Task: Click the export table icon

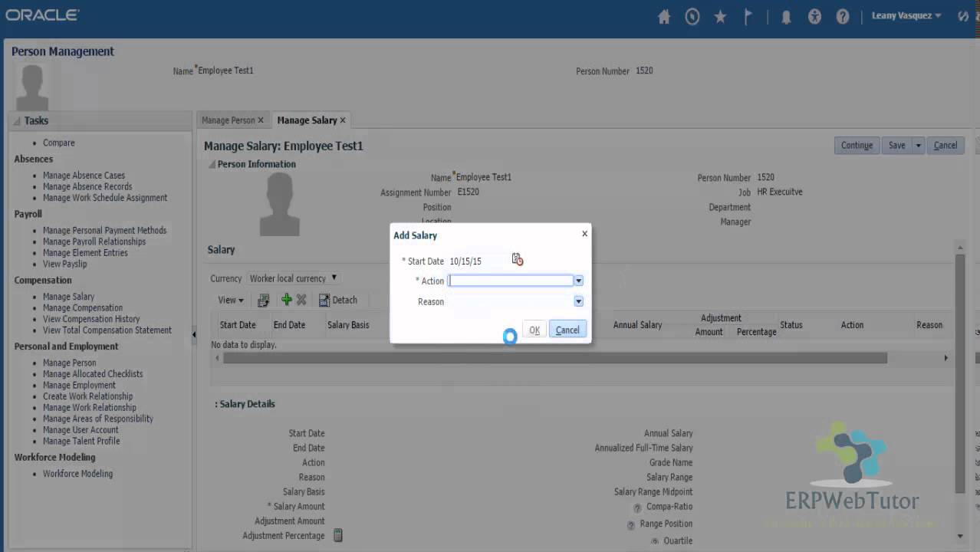Action: pyautogui.click(x=263, y=301)
